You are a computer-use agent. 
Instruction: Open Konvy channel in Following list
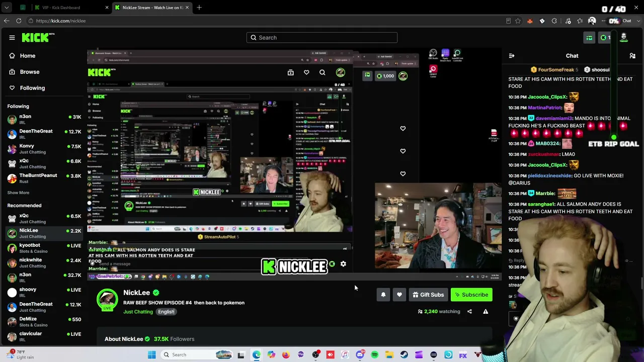pos(44,149)
